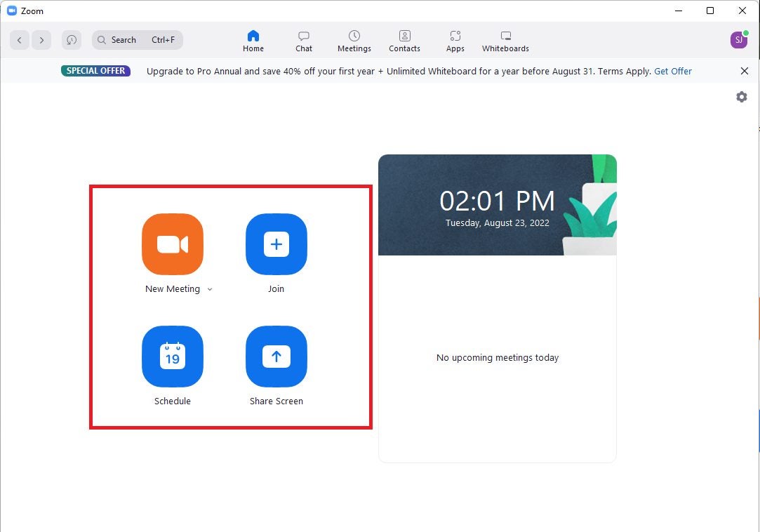Image resolution: width=760 pixels, height=532 pixels.
Task: Open the Meetings tab
Action: [354, 41]
